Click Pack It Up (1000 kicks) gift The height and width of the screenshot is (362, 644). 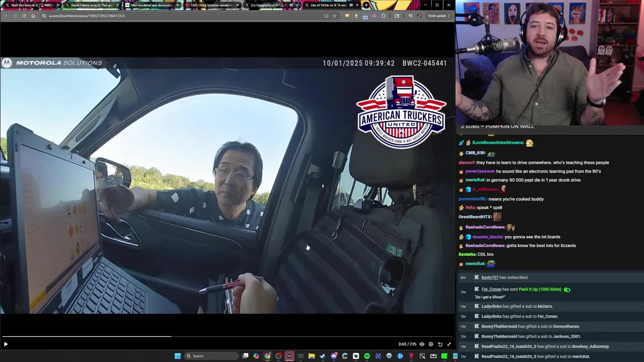[540, 290]
